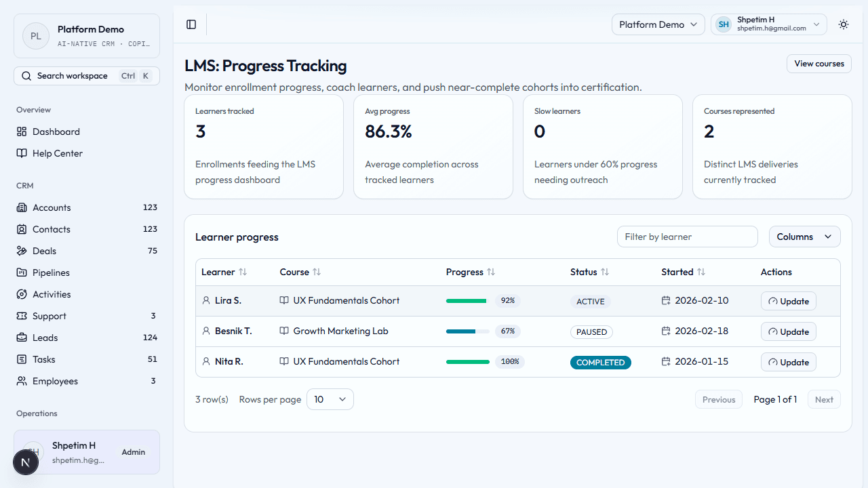Image resolution: width=868 pixels, height=488 pixels.
Task: Open the Shpetim H account menu
Action: [768, 24]
